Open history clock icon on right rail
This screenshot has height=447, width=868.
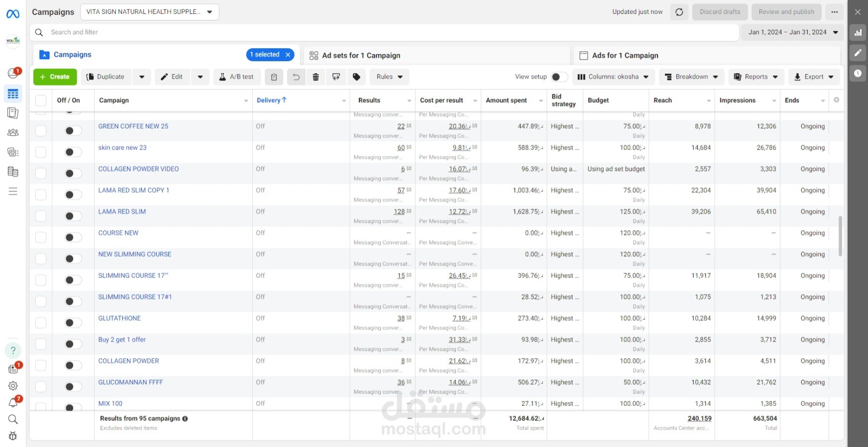click(x=858, y=73)
